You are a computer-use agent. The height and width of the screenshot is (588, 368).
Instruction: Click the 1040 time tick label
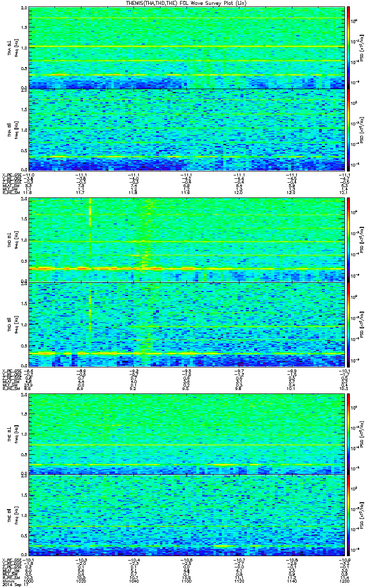tap(134, 581)
